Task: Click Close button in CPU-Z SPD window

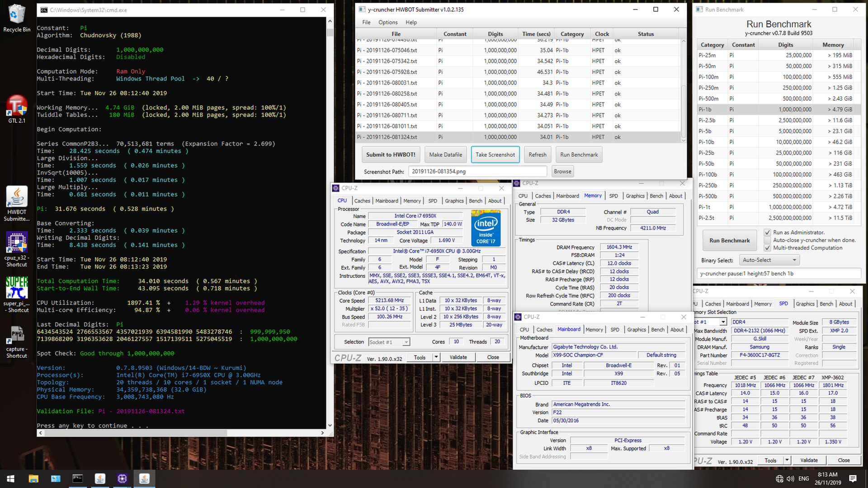Action: point(844,460)
